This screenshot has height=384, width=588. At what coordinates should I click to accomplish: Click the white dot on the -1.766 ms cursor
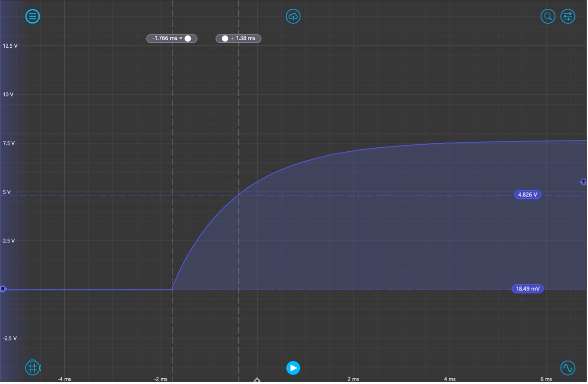pos(188,38)
